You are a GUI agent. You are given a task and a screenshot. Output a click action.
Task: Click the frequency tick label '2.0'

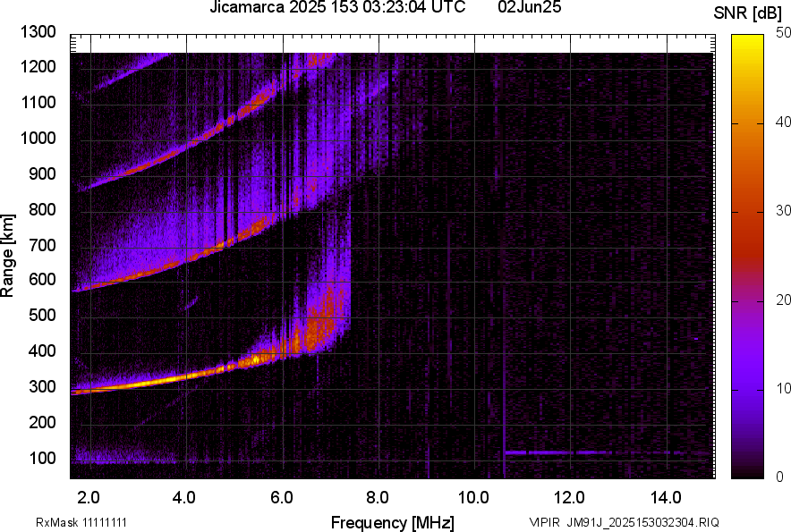point(89,498)
